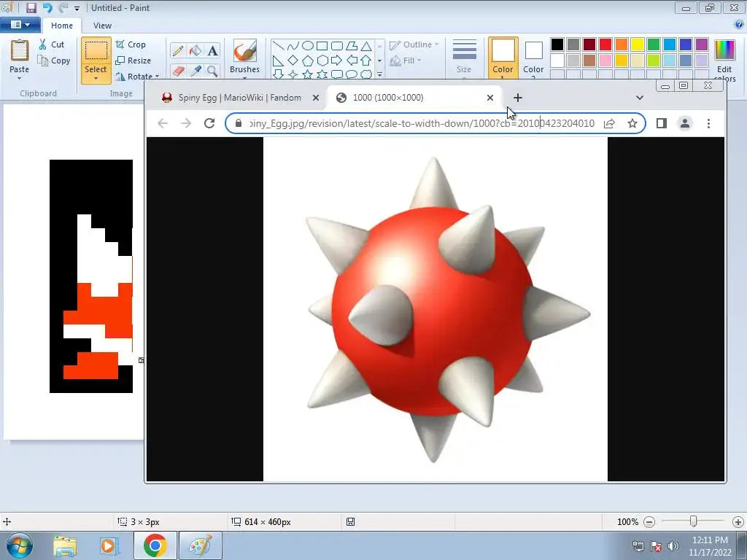Viewport: 747px width, 560px height.
Task: Pick the Curve shape
Action: [293, 46]
